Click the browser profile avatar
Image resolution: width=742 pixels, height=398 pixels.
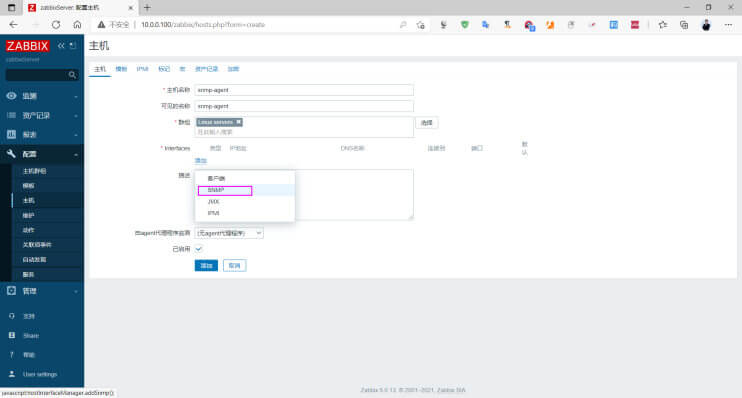(706, 25)
